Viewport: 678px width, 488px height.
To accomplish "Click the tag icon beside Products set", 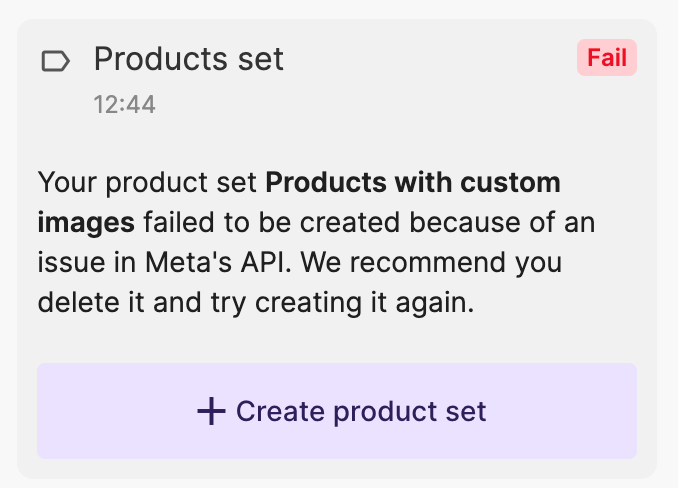I will pos(55,61).
